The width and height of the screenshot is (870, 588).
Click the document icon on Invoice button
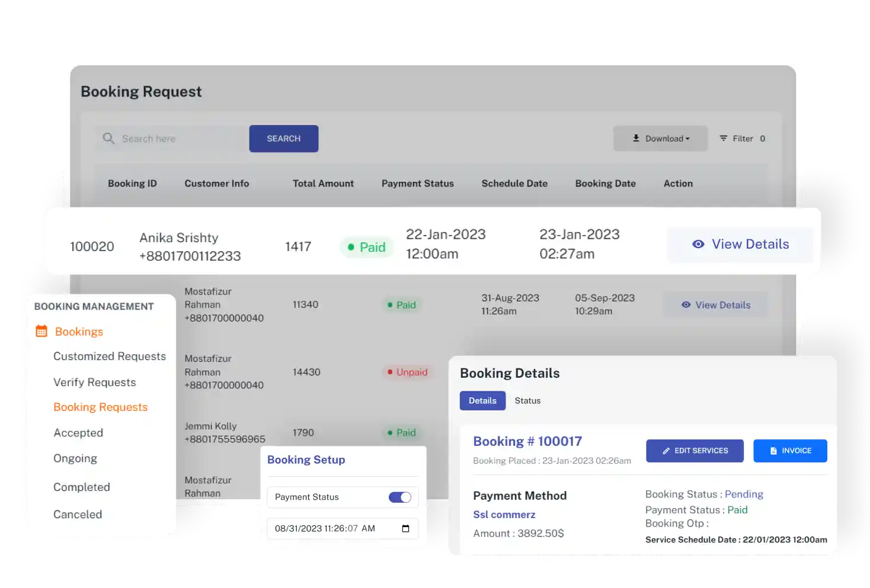[x=773, y=451]
